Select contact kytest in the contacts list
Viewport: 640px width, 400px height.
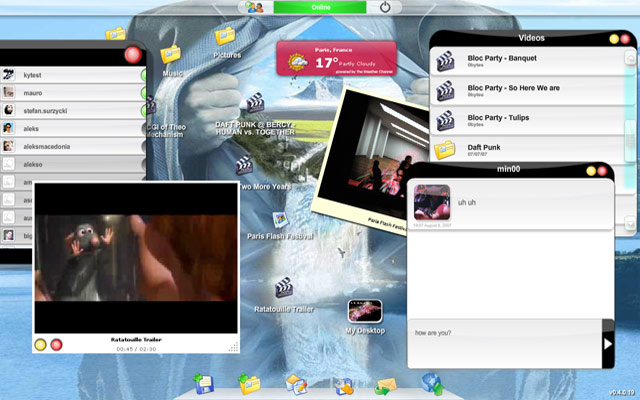[x=73, y=75]
